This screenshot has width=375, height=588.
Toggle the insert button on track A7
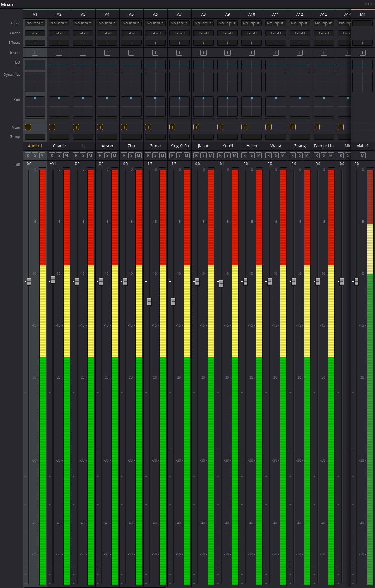click(x=179, y=53)
